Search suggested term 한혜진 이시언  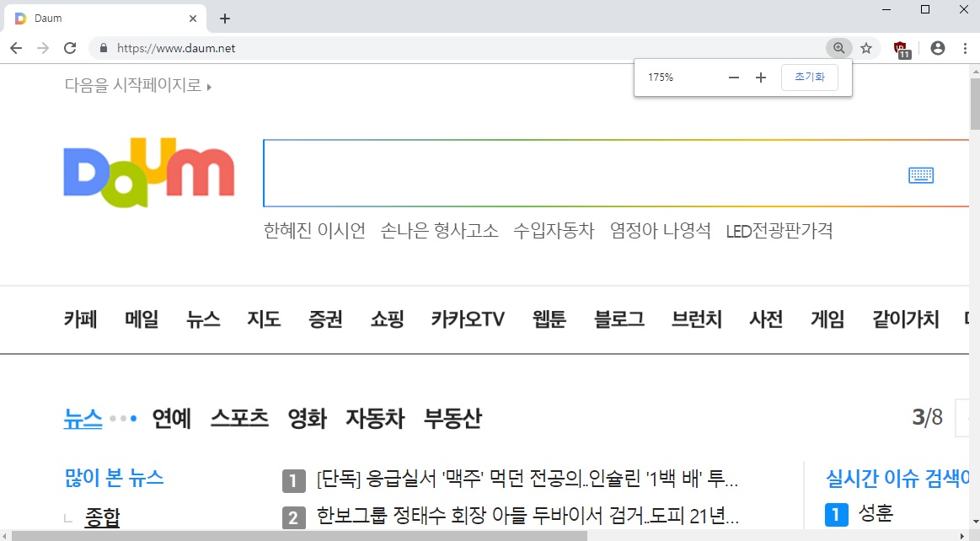tap(314, 231)
